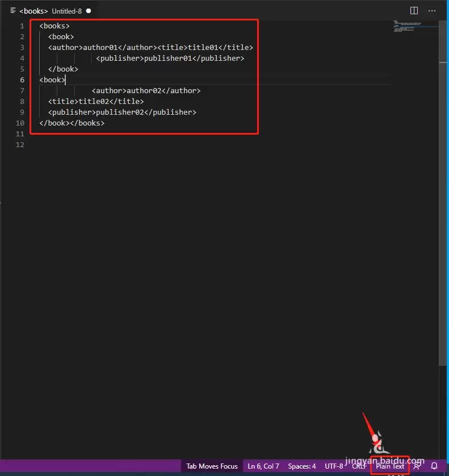Click the file icon on Untitled-8 tab
Image resolution: width=449 pixels, height=476 pixels.
12,11
